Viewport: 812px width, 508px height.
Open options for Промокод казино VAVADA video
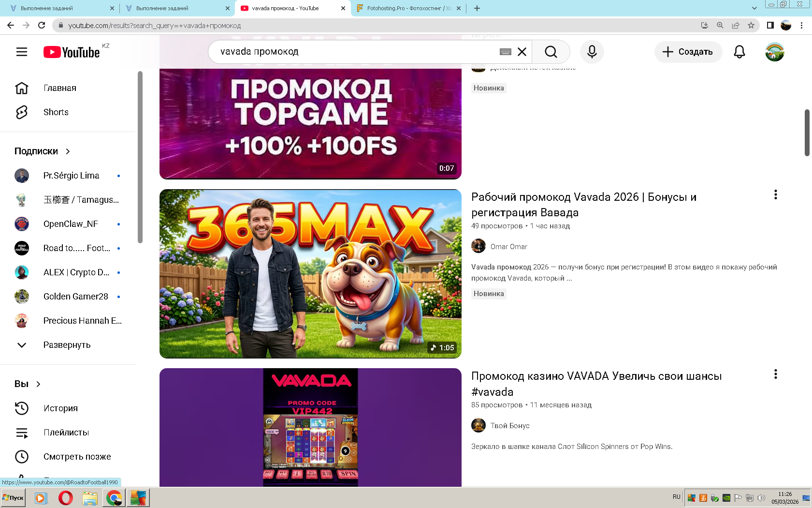click(775, 374)
